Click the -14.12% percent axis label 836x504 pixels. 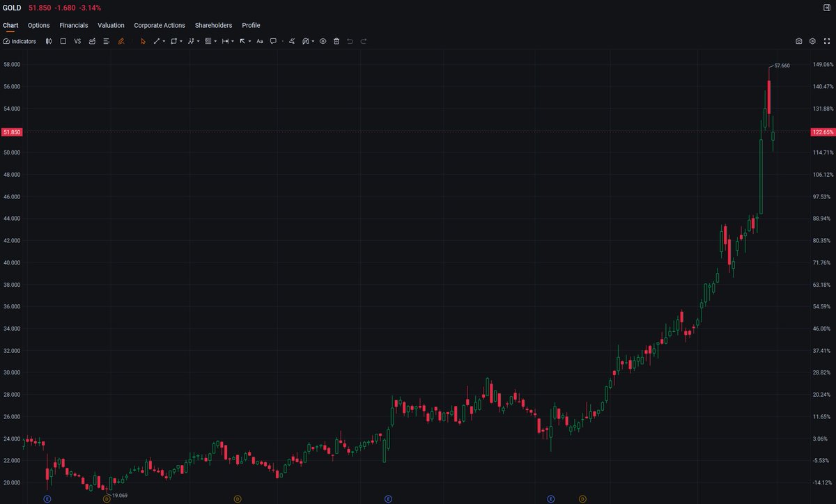coord(822,482)
